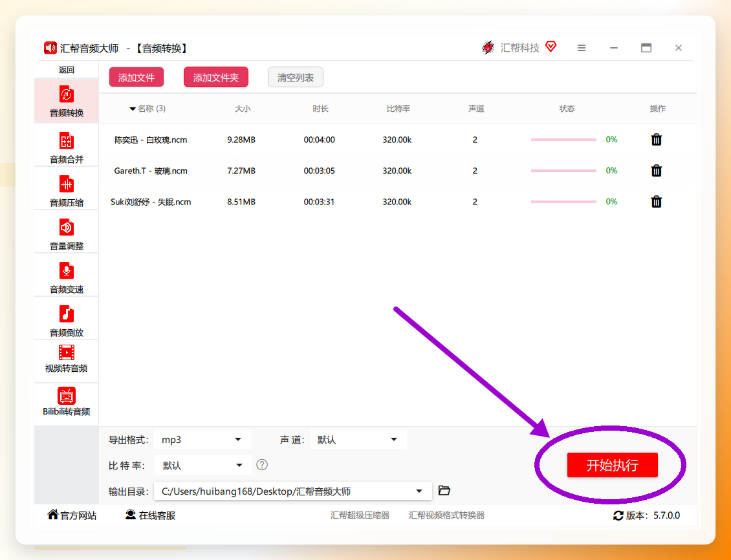Viewport: 731px width, 560px height.
Task: Click the 9.28MB size cell
Action: (241, 140)
